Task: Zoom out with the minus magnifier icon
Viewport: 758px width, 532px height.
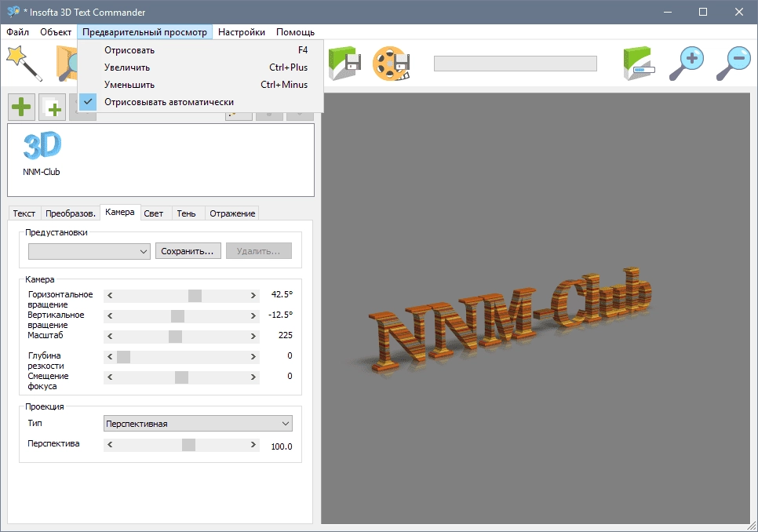Action: pos(733,64)
